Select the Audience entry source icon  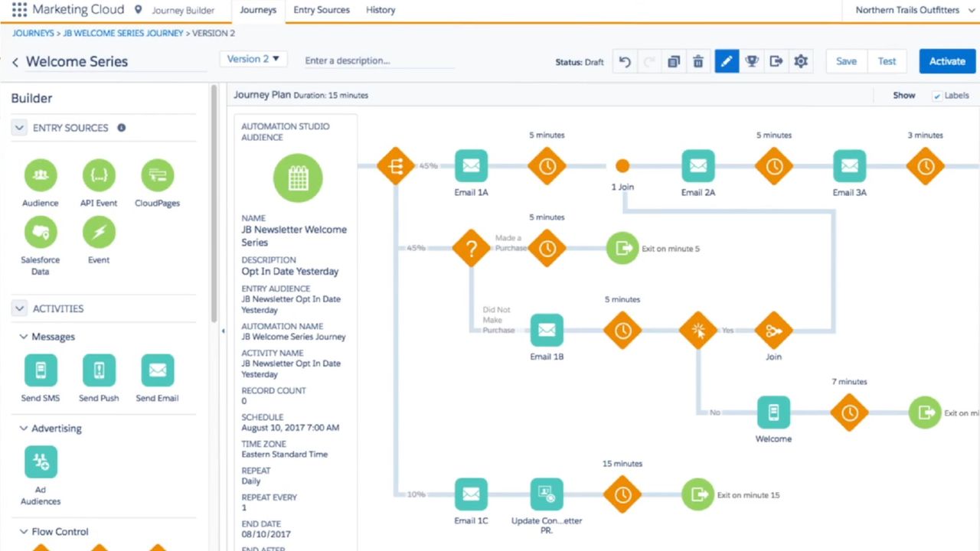pyautogui.click(x=41, y=175)
